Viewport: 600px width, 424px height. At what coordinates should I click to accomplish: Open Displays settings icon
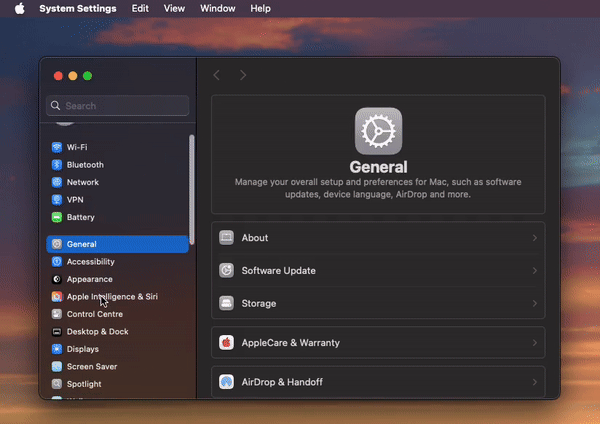coord(57,349)
